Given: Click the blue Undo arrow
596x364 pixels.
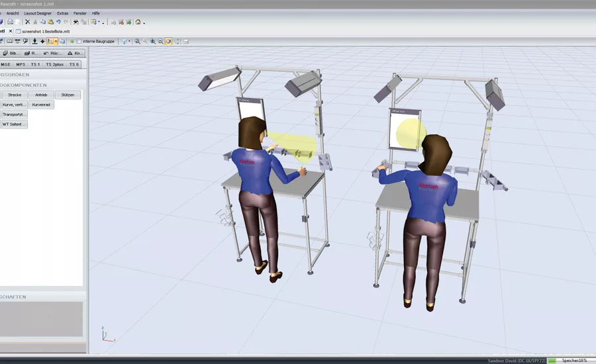Looking at the screenshot, I should click(58, 22).
